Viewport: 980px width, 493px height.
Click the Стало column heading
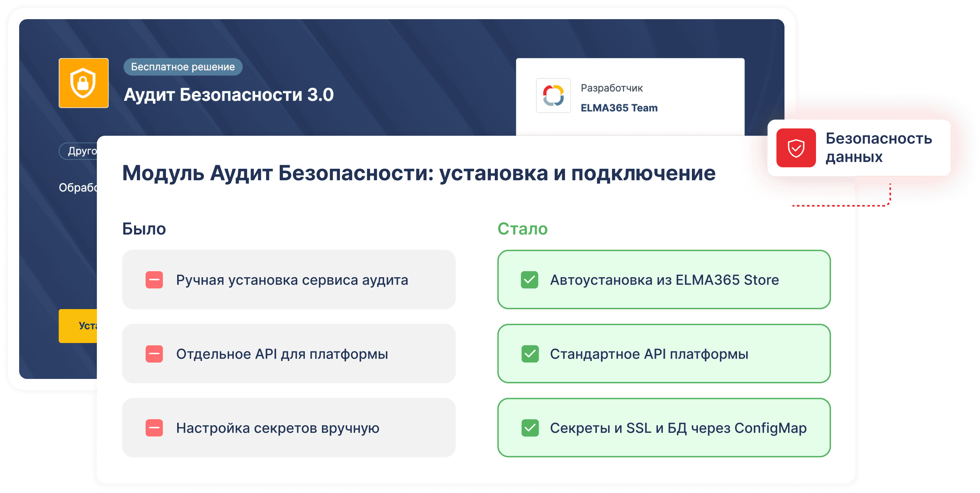click(x=522, y=229)
